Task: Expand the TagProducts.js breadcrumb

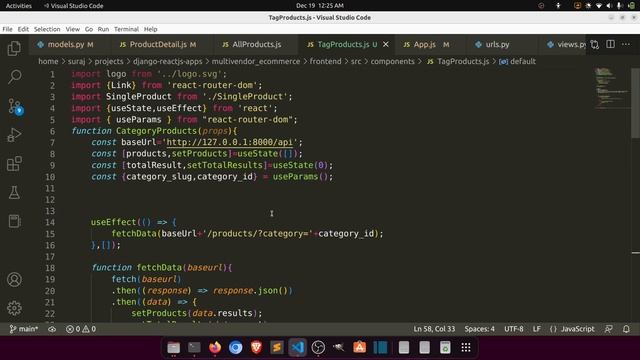Action: pyautogui.click(x=458, y=61)
